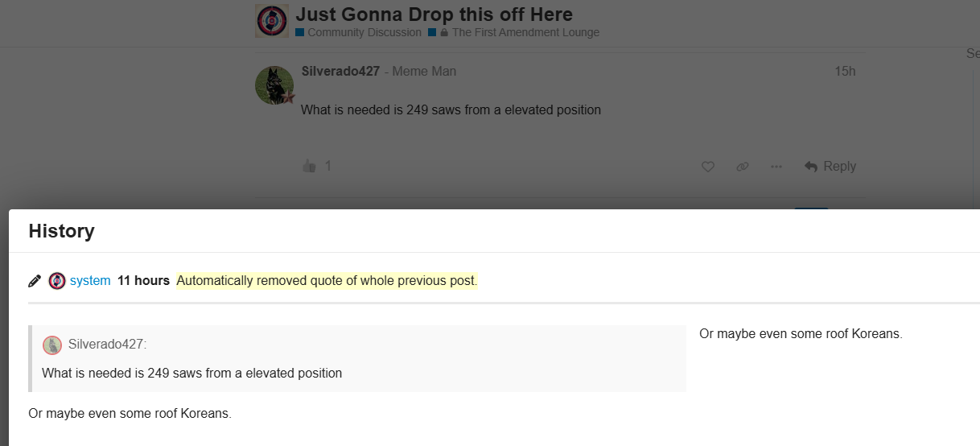The height and width of the screenshot is (446, 980).
Task: Click the 11 hours revision time
Action: 143,281
